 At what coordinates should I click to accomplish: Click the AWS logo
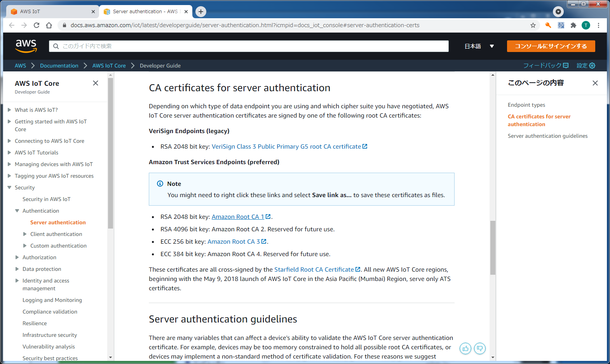pos(26,46)
